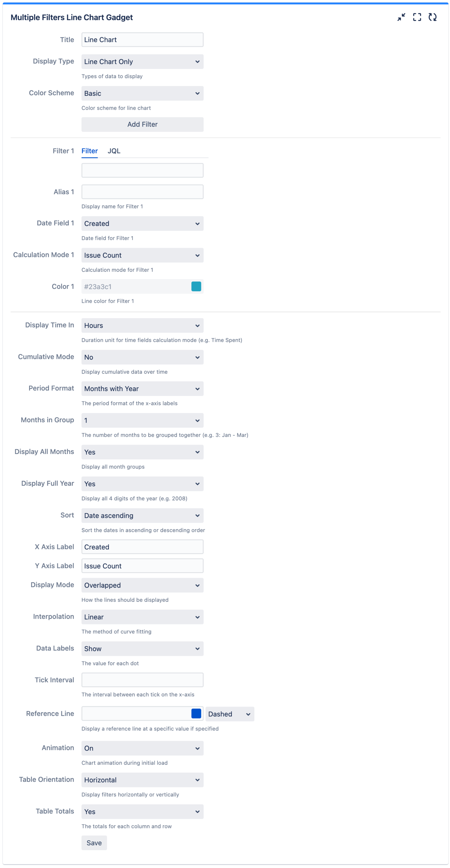Open the Calculation Mode 1 dropdown
This screenshot has height=868, width=450.
point(142,255)
